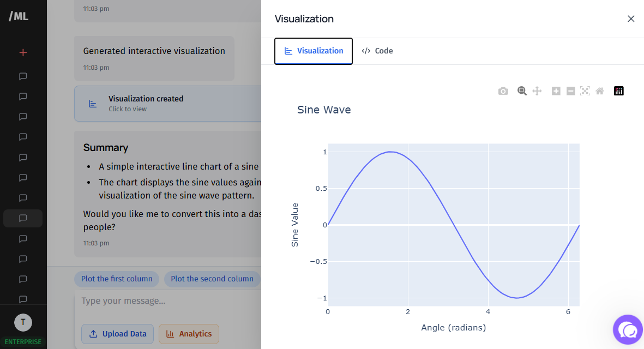This screenshot has width=644, height=349.
Task: Zoom in using the plus icon
Action: point(556,91)
